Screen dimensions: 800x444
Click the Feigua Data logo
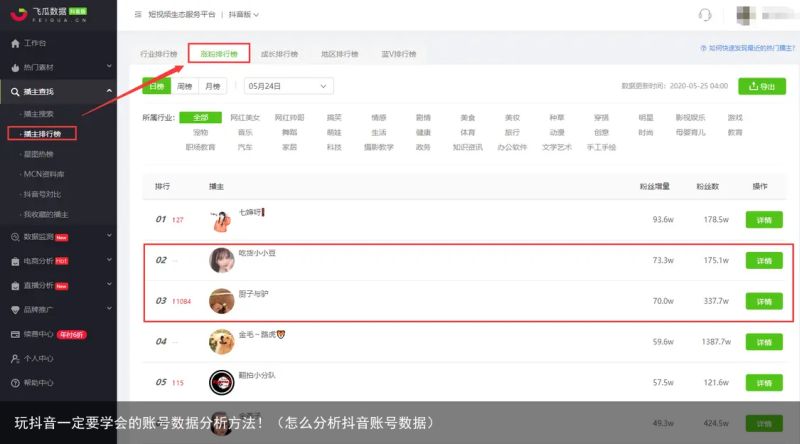pos(49,14)
